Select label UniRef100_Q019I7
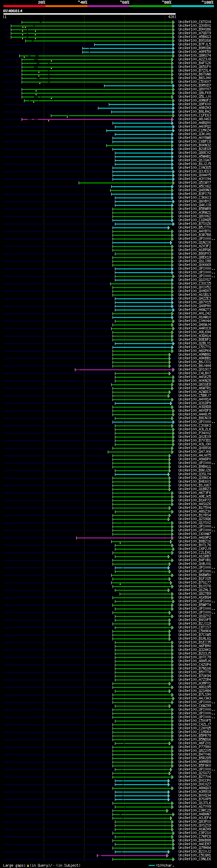Screen dimensions: 217x868 [195, 370]
